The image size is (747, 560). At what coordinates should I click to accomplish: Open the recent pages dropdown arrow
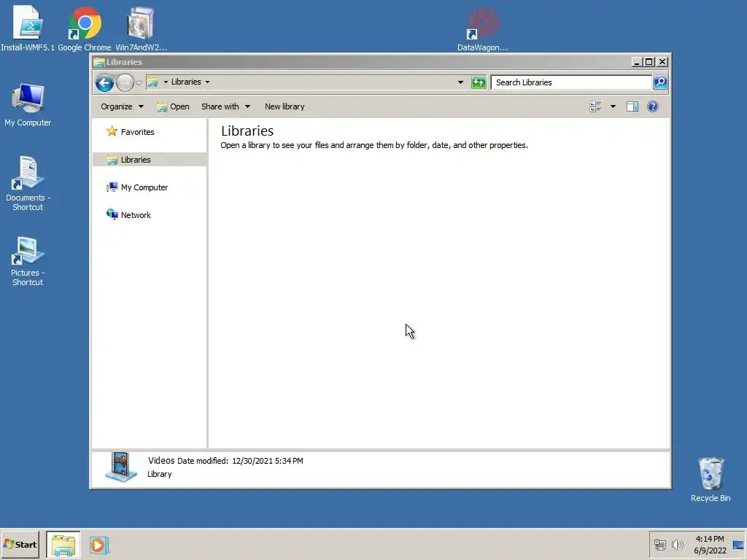click(139, 83)
